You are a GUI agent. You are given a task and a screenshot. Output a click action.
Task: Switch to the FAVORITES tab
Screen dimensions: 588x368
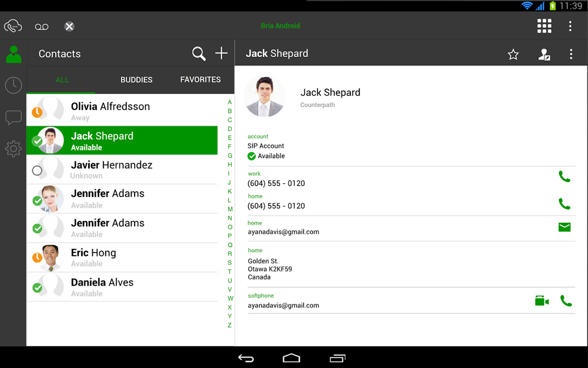click(x=200, y=80)
